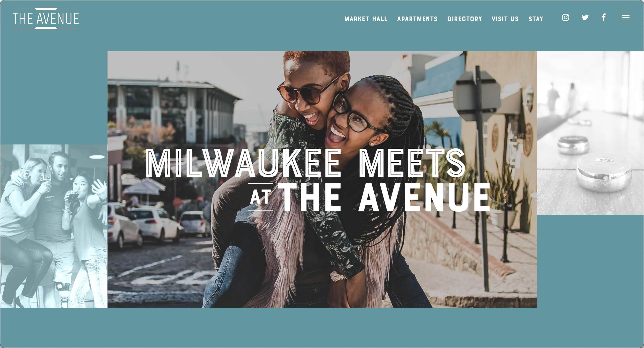Click the friends drinking beer thumbnail
The image size is (644, 348).
tap(54, 226)
